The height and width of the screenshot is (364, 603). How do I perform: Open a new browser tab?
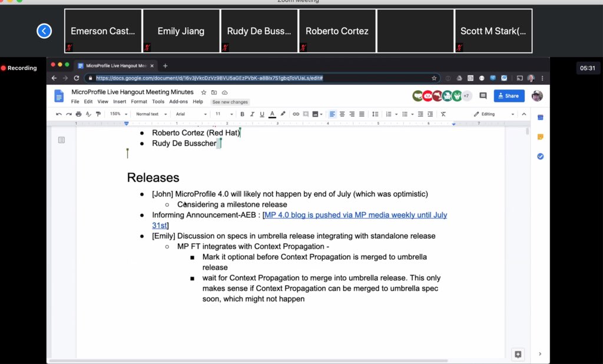[x=165, y=66]
